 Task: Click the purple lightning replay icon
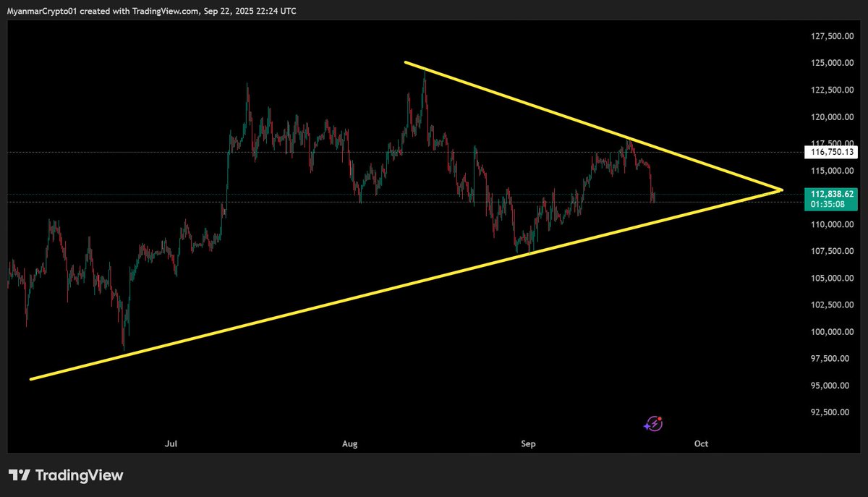click(x=654, y=424)
